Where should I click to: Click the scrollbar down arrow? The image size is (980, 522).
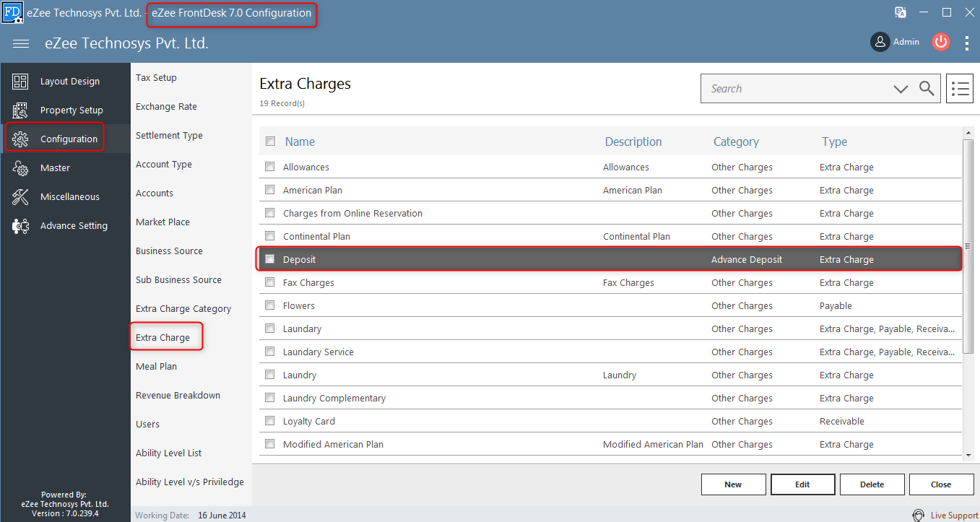pyautogui.click(x=968, y=456)
